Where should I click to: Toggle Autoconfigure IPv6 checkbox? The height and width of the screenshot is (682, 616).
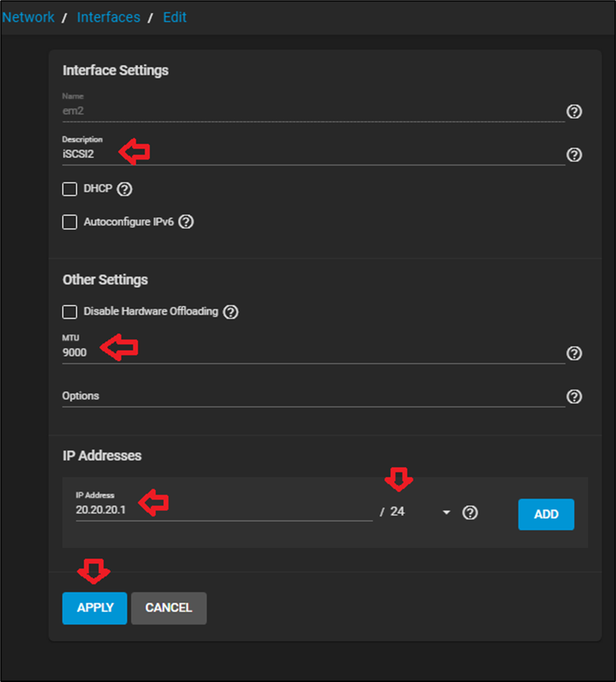pos(69,222)
